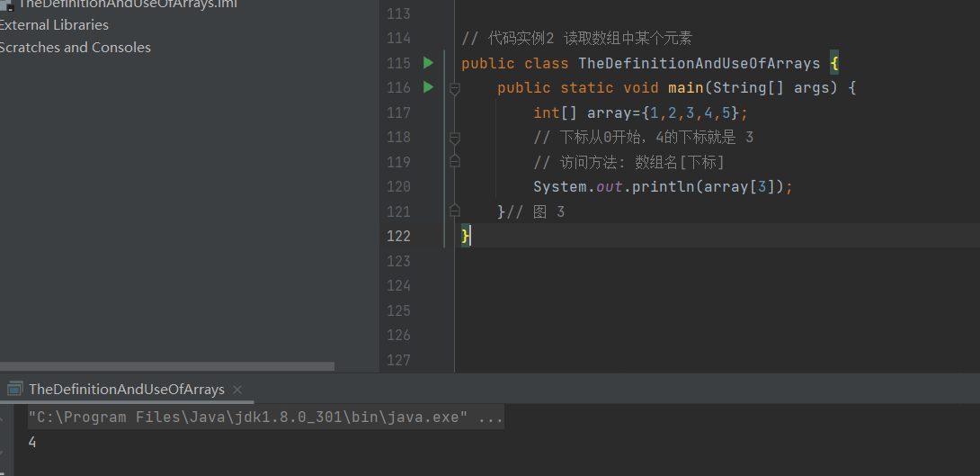Run main method via gutter arrow on line 116
Screen dimensions: 980x476
click(428, 87)
